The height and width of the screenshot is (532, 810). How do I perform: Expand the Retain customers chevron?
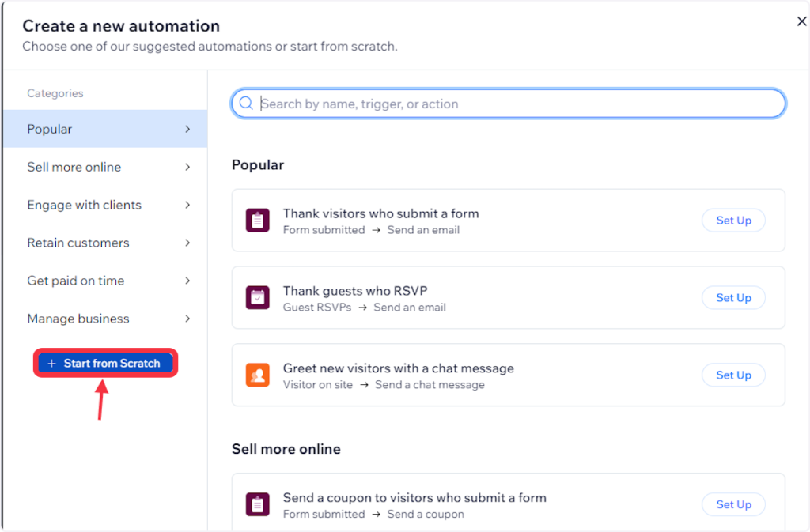(x=187, y=243)
